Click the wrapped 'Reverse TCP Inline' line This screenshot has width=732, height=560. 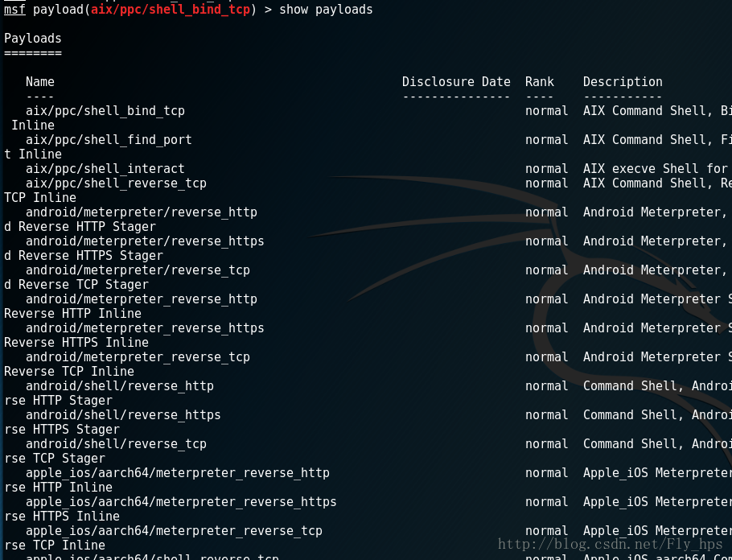click(x=69, y=371)
